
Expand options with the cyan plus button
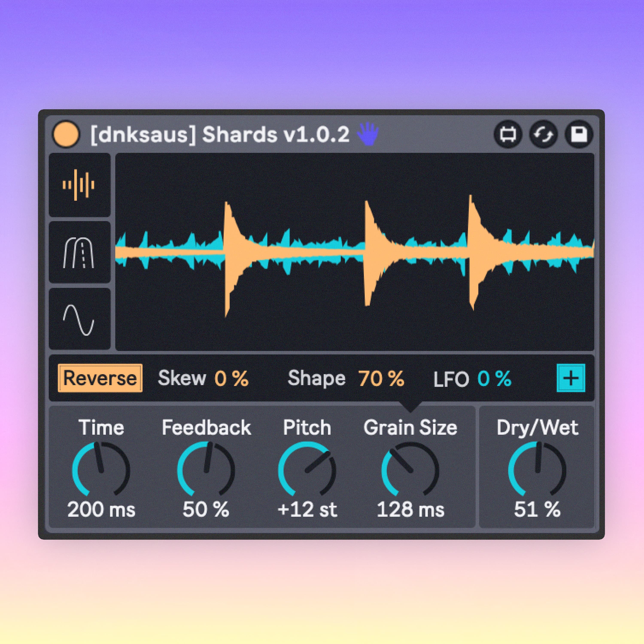tap(571, 378)
